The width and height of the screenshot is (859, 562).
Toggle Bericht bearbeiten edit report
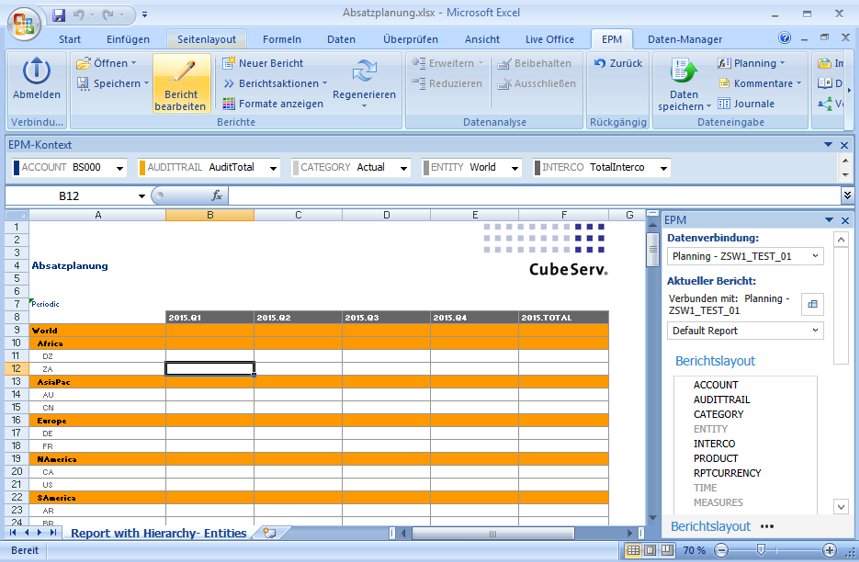[181, 84]
